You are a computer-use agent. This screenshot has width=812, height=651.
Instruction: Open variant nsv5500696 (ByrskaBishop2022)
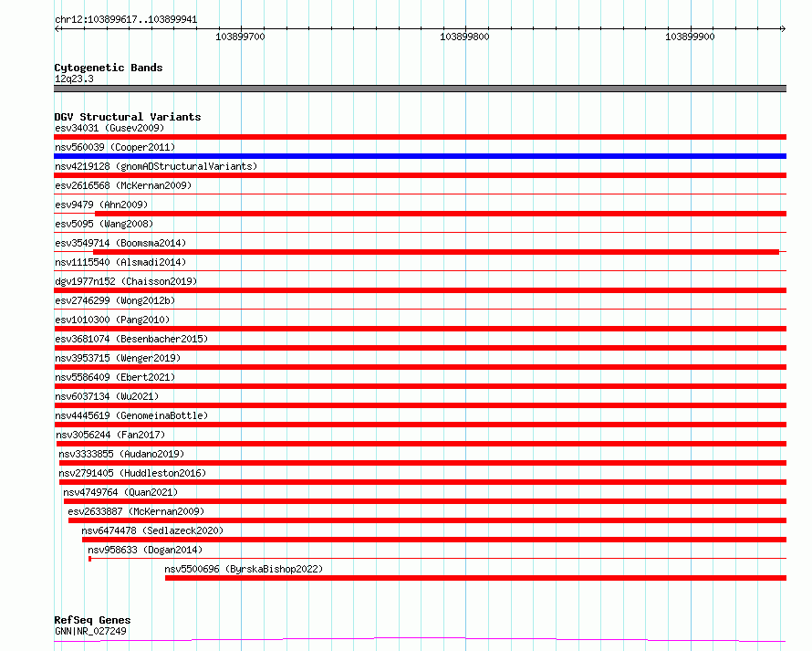tap(244, 569)
